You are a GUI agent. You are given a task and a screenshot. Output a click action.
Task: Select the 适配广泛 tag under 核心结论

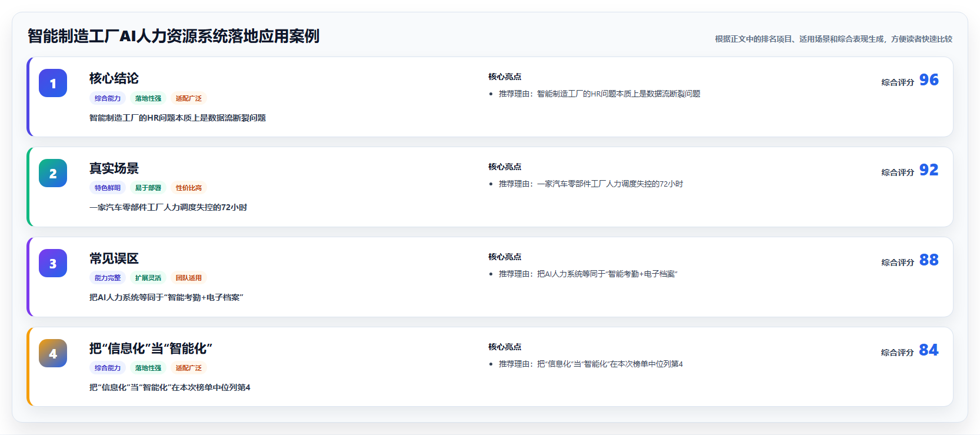tap(189, 98)
